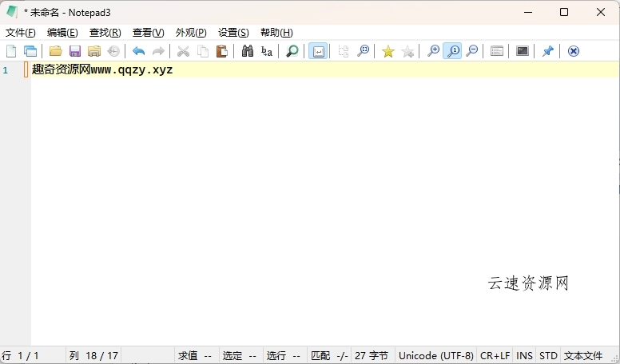Click the window list toolbar icon
Screen dimensions: 620x364
(x=497, y=51)
